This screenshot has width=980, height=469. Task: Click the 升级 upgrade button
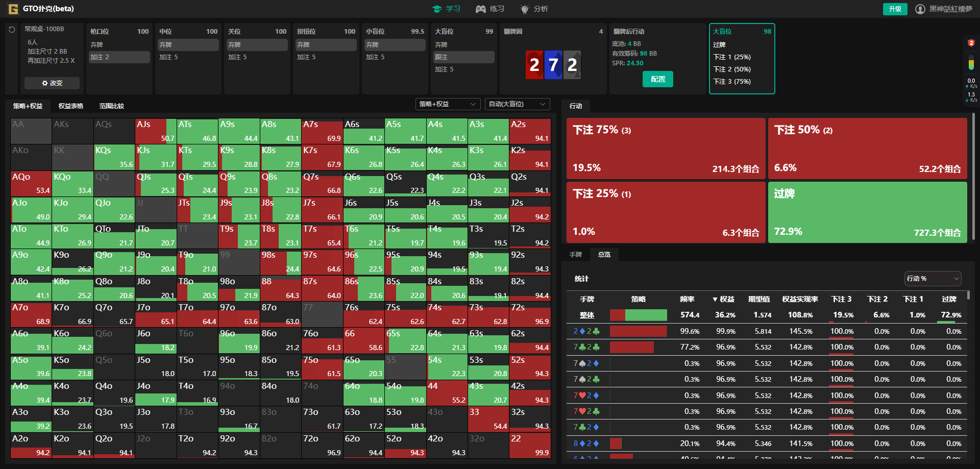[895, 9]
